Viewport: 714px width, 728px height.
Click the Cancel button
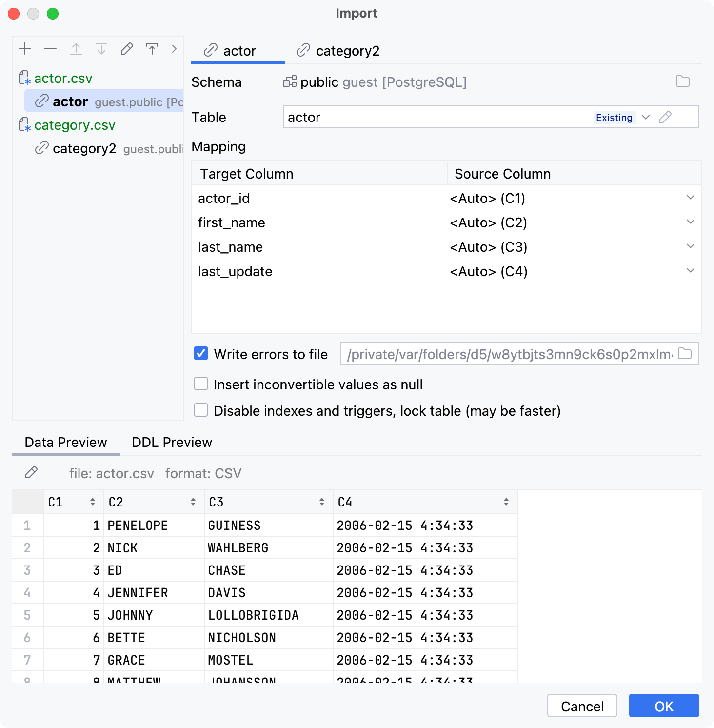(x=582, y=706)
